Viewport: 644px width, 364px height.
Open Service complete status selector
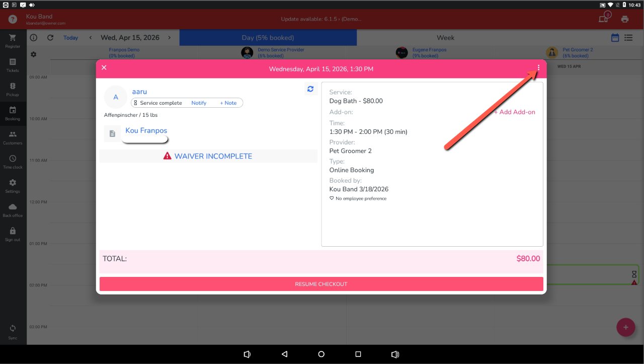[158, 103]
